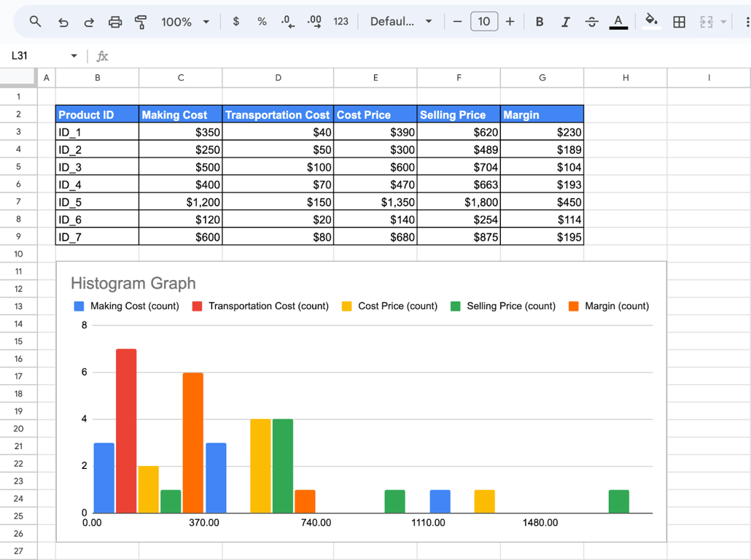The height and width of the screenshot is (560, 751).
Task: Decrease font size with minus button
Action: 457,22
